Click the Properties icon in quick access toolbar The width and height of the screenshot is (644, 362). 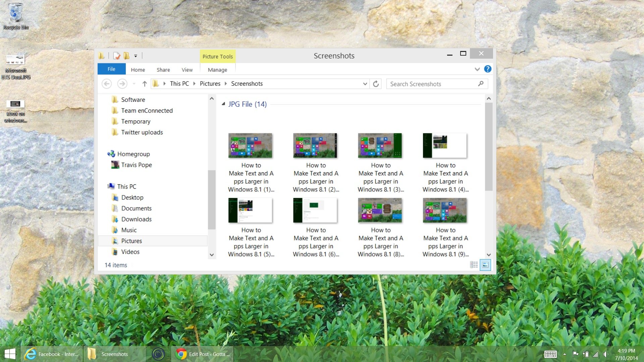point(116,56)
